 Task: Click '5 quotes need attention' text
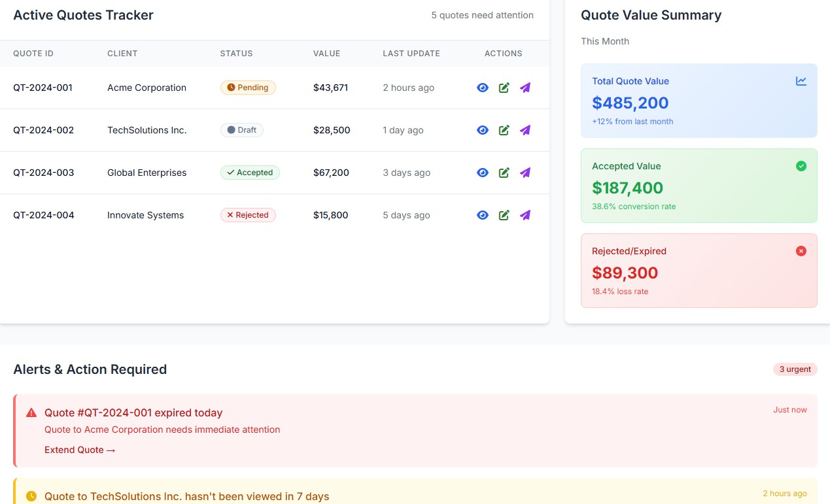pyautogui.click(x=482, y=15)
